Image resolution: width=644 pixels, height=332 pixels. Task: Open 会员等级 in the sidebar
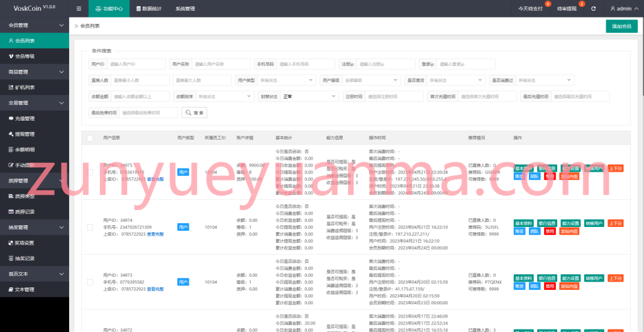(x=35, y=57)
